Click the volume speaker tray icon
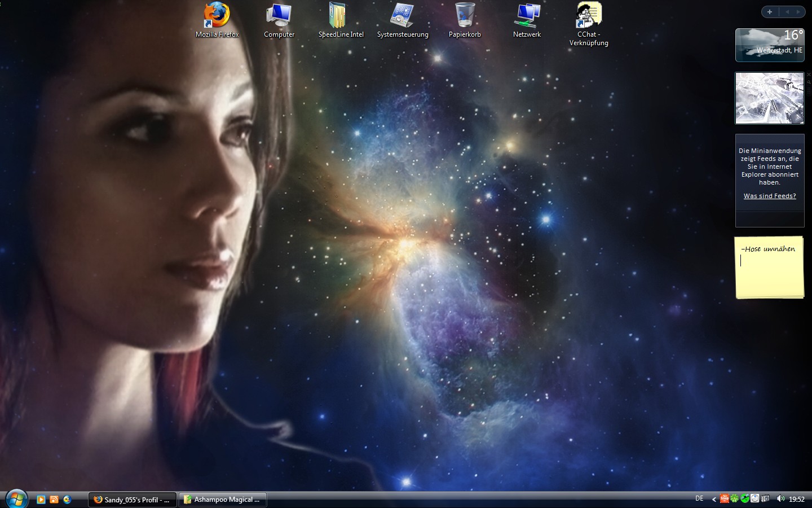This screenshot has width=812, height=508. click(x=780, y=498)
